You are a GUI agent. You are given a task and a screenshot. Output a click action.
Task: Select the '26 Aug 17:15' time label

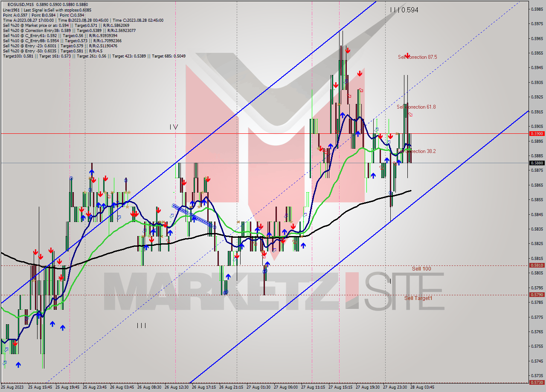coord(204,387)
